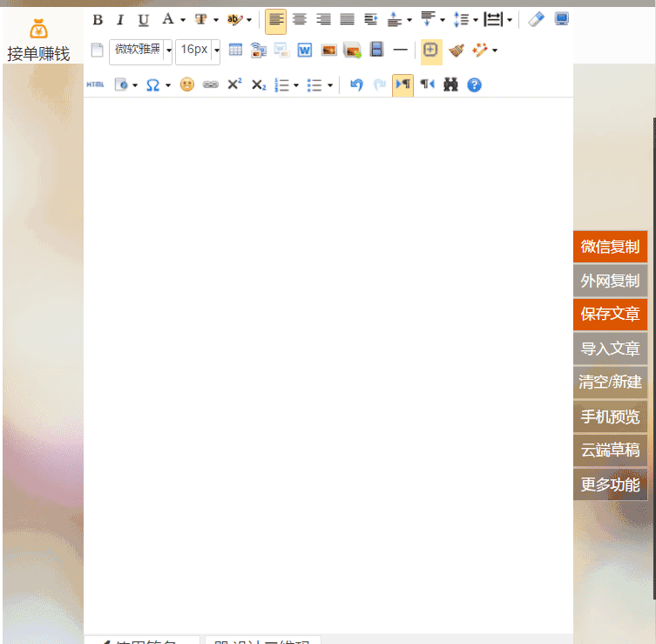This screenshot has width=656, height=644.
Task: Align text right
Action: click(x=323, y=19)
